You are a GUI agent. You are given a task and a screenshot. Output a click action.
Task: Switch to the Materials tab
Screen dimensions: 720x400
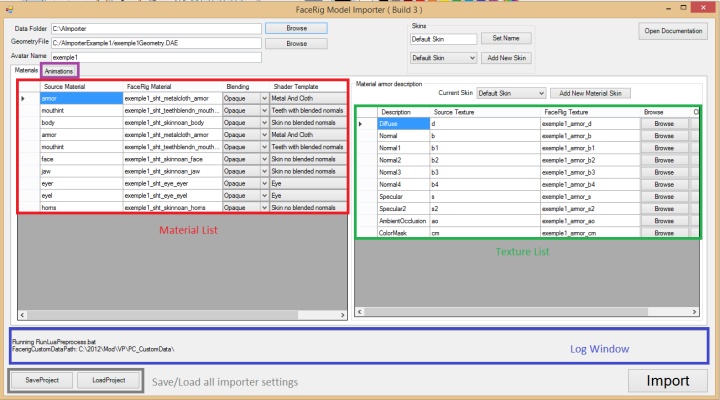click(26, 70)
